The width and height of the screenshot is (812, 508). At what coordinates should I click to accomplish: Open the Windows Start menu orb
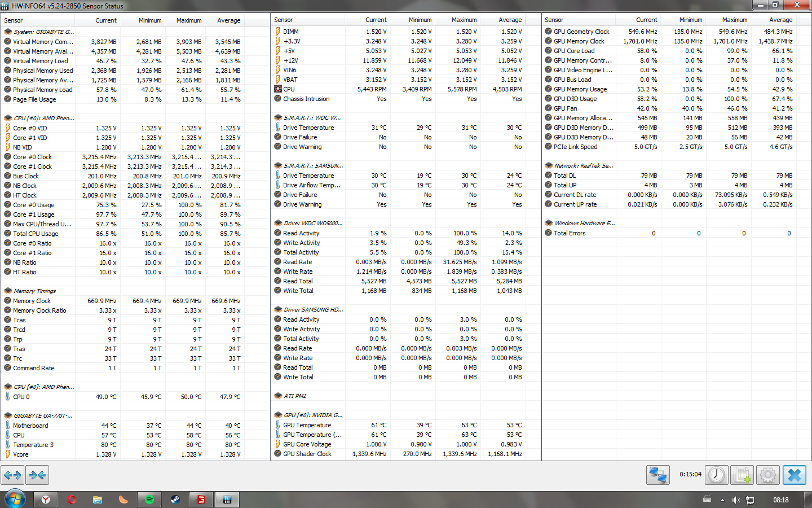tap(15, 500)
